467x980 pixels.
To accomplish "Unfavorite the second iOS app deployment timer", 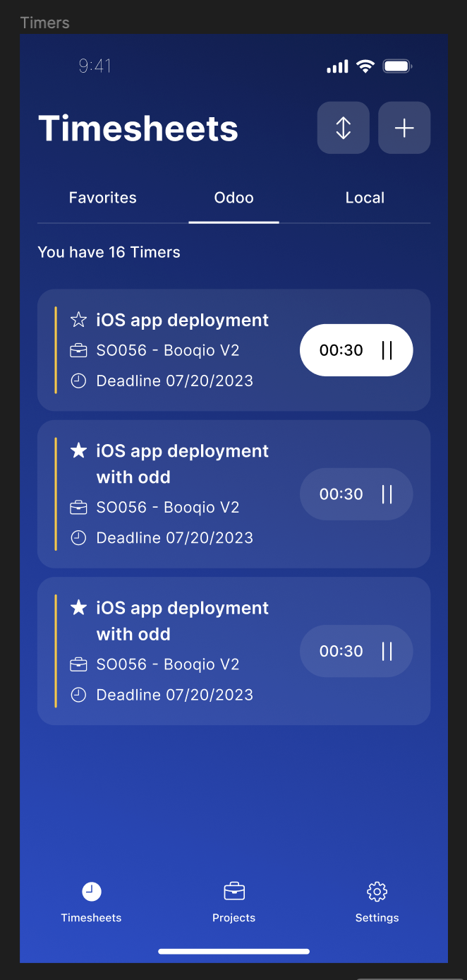I will [x=78, y=450].
